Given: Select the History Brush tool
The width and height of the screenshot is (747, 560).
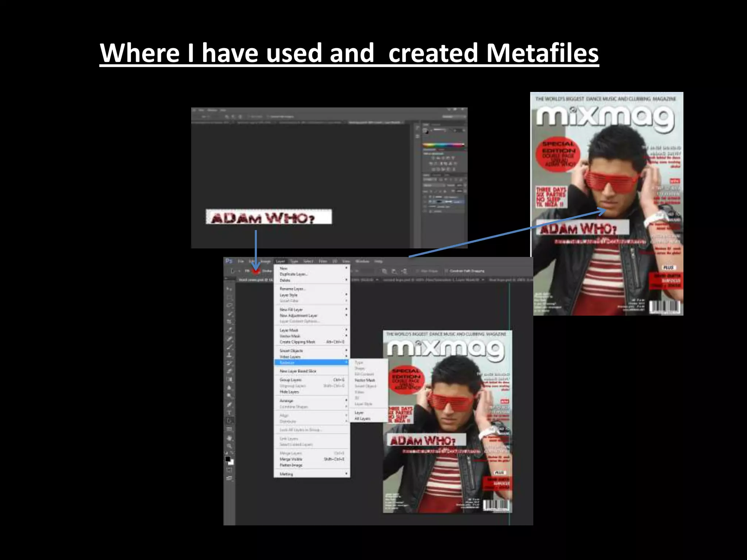Looking at the screenshot, I should 229,363.
